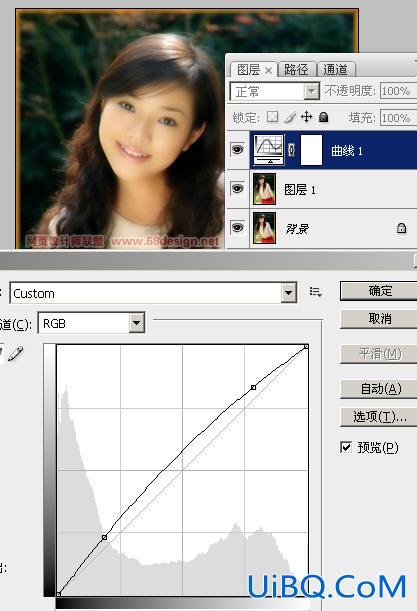Hide the 图层 1 layer visibility eye
417x611 pixels.
click(238, 189)
